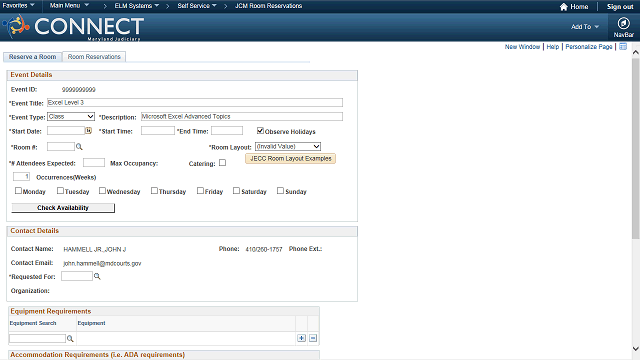Expand ELM Systems breadcrumb menu

pyautogui.click(x=137, y=6)
